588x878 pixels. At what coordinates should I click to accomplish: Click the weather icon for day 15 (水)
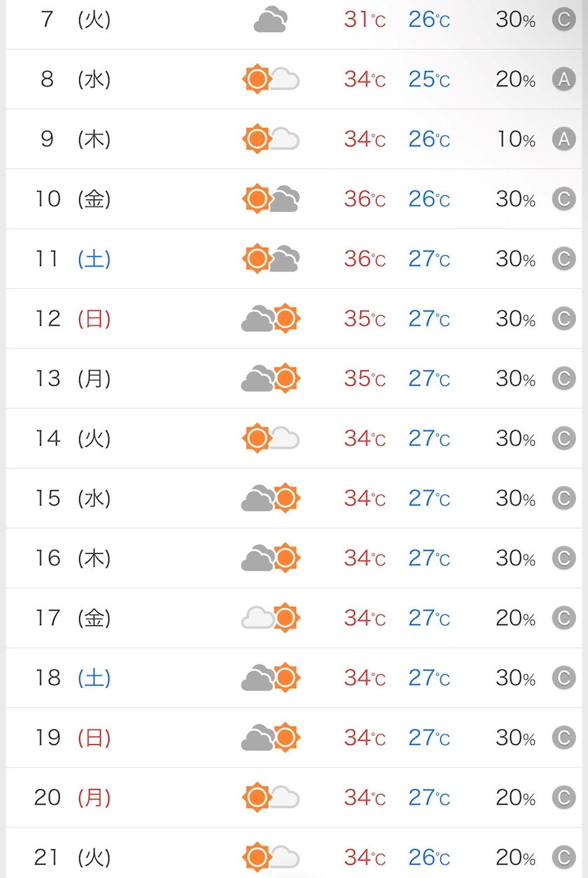coord(270,499)
